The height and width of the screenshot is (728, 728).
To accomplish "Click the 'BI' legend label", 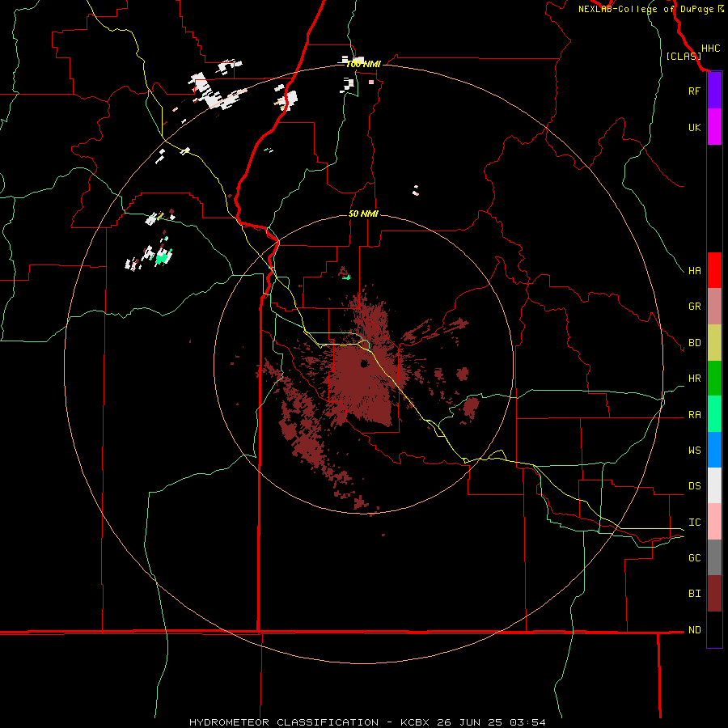I will click(694, 594).
